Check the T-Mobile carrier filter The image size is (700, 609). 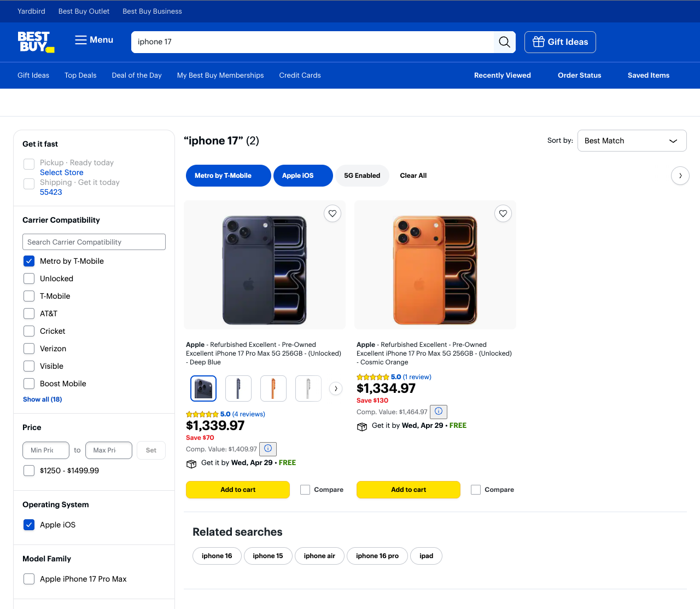coord(29,296)
